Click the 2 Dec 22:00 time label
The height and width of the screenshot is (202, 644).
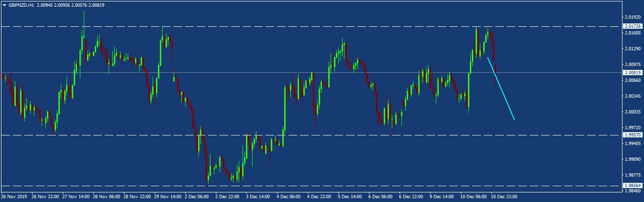tap(227, 197)
